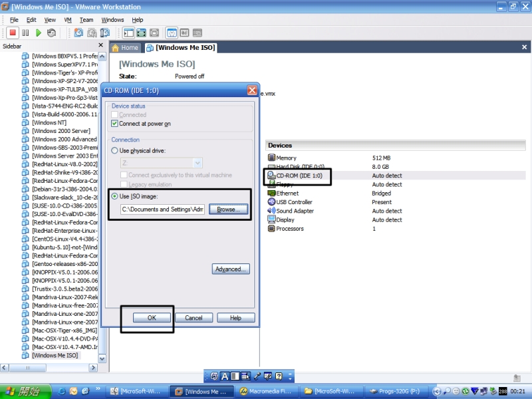Click the sidebar scroll down arrow
The height and width of the screenshot is (399, 532).
(102, 358)
